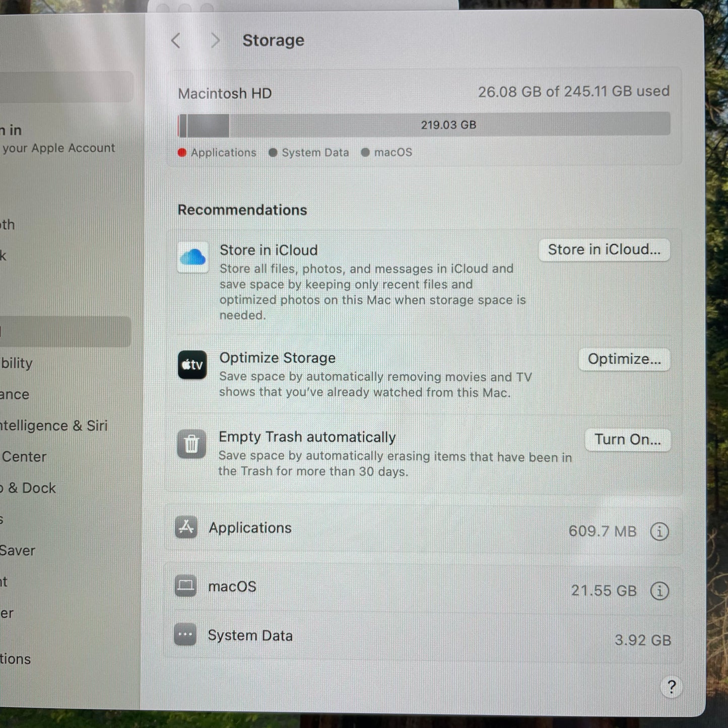Click the Optimize... button
728x728 pixels.
click(624, 359)
